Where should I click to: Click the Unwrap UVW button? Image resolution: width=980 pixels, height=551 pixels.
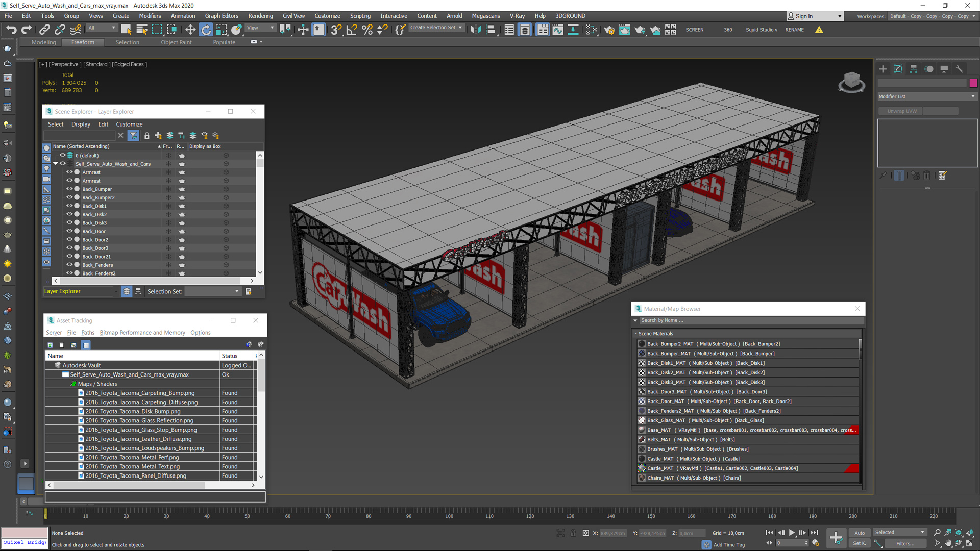tap(901, 111)
